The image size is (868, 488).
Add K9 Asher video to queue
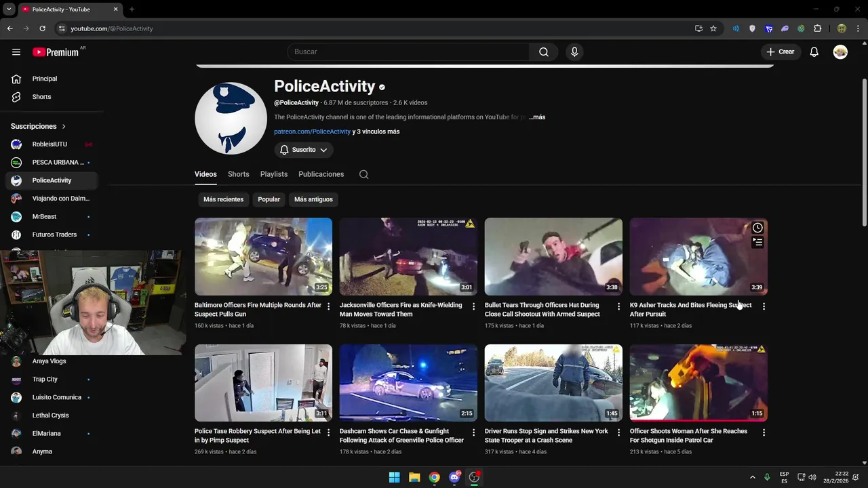point(757,242)
